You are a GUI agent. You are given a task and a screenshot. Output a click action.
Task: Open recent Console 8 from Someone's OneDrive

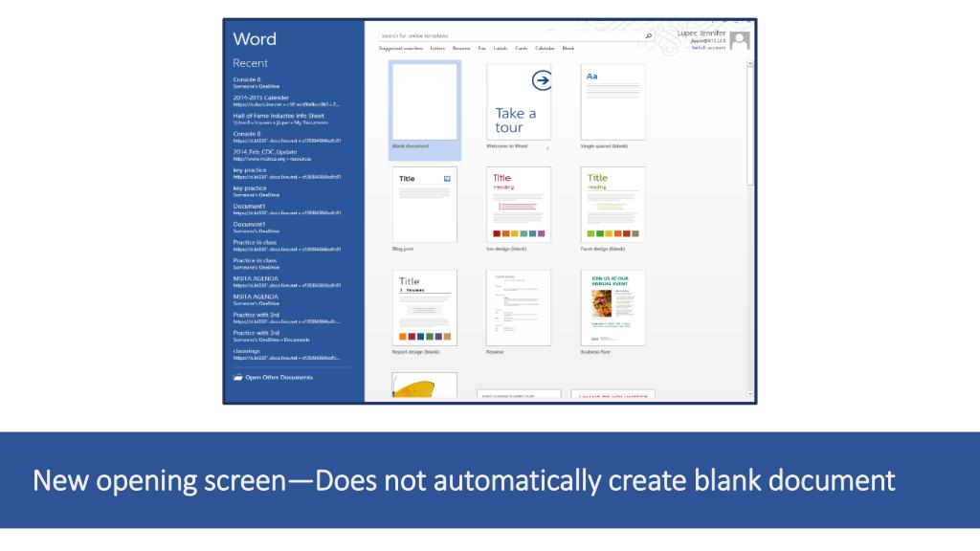click(256, 83)
